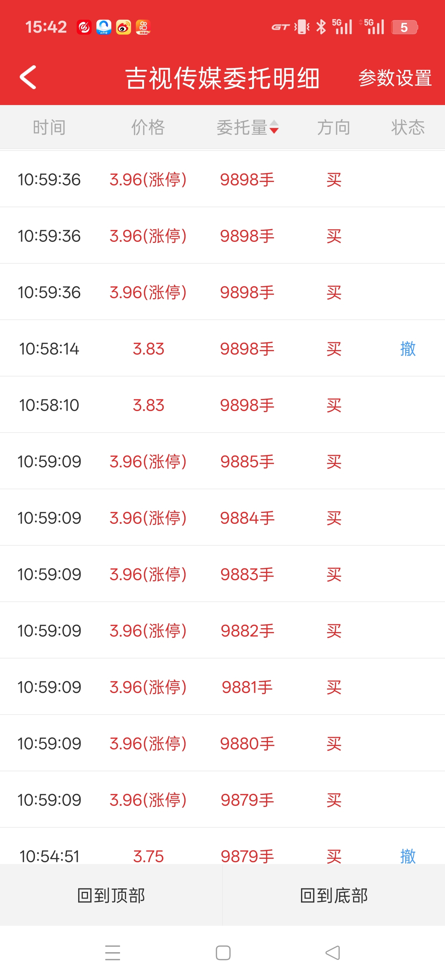Tap the 价格 column header

click(148, 127)
